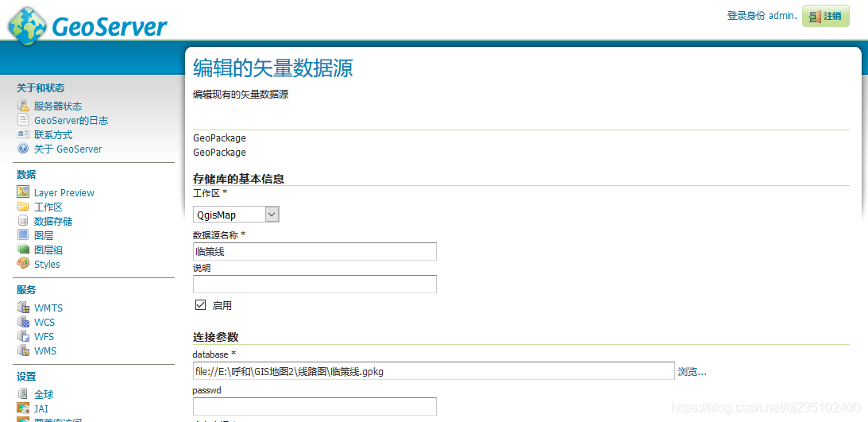The width and height of the screenshot is (868, 422).
Task: Click the 编辑的矢量数据源 page heading
Action: pyautogui.click(x=273, y=68)
